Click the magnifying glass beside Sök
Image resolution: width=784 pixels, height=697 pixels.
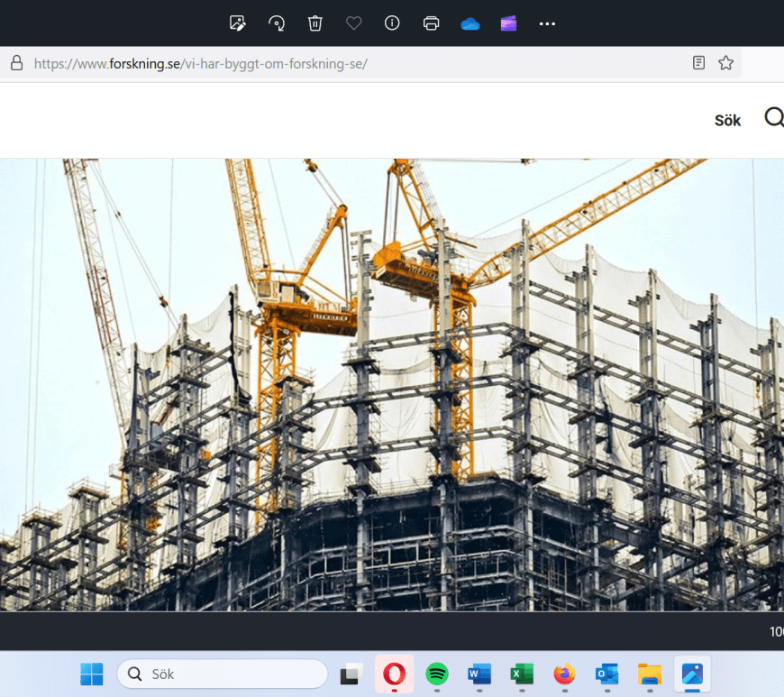pos(773,118)
